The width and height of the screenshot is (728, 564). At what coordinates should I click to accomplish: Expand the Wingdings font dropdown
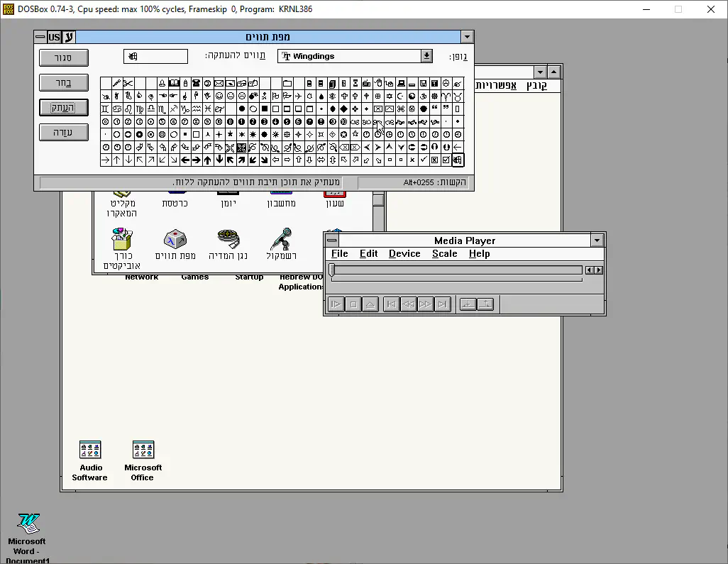coord(426,56)
